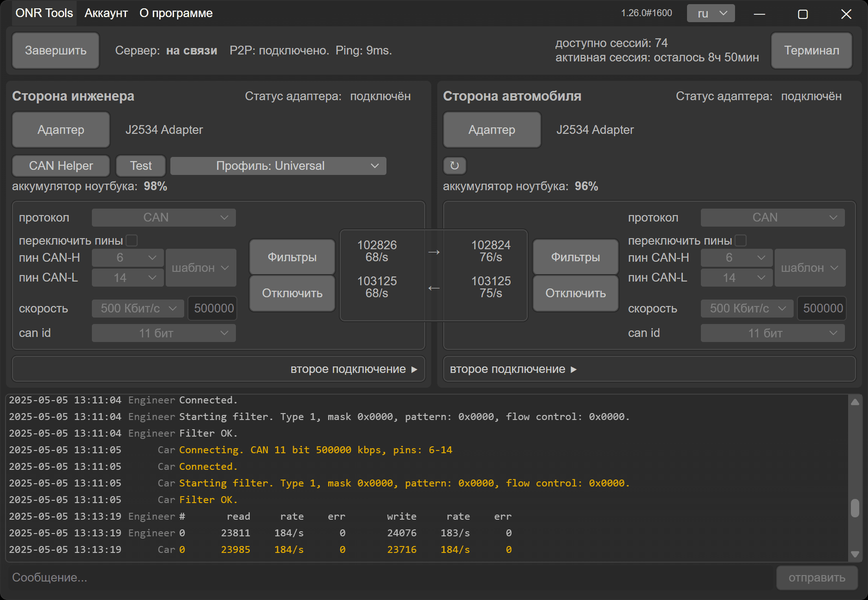Screen dimensions: 868x600
Task: Open engineer side speed 500 Кбит/с dropdown
Action: click(138, 308)
